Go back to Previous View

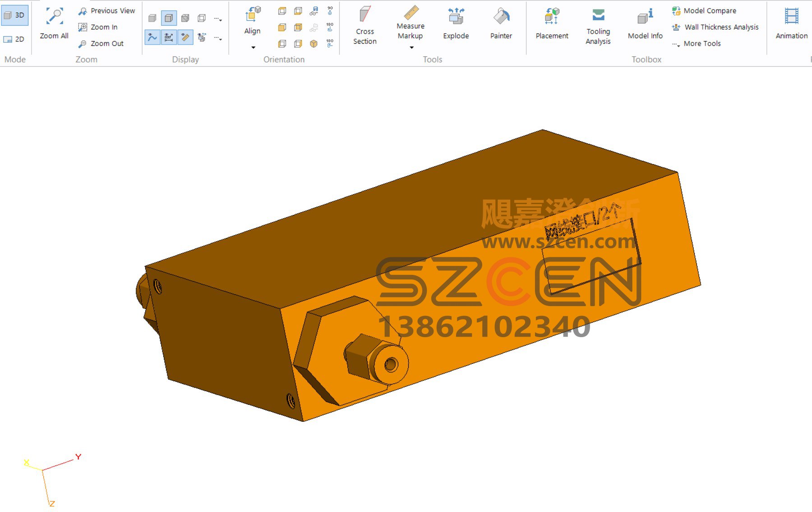point(106,11)
